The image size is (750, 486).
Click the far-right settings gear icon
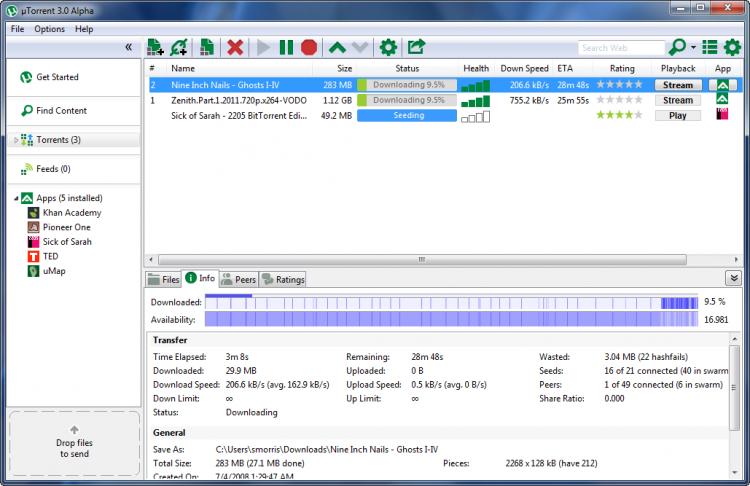pos(732,47)
